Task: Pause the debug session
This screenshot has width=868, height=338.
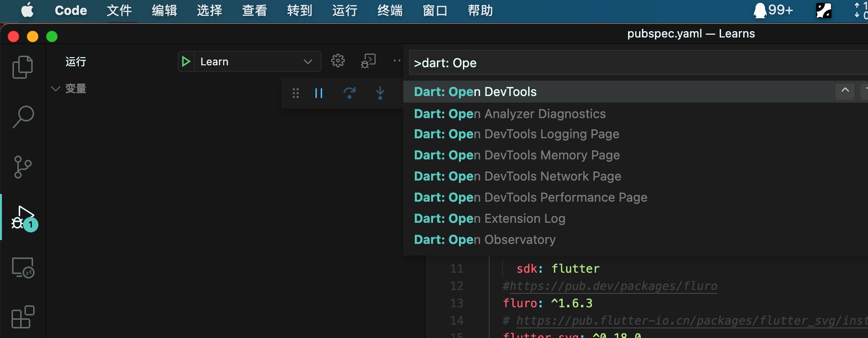Action: coord(319,93)
